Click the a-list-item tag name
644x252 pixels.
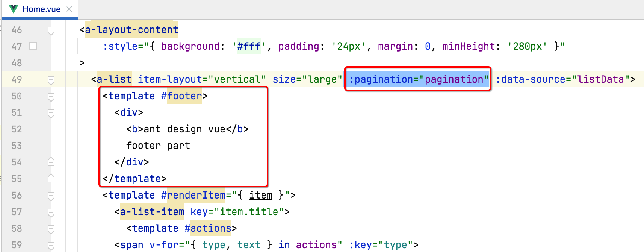pos(152,212)
